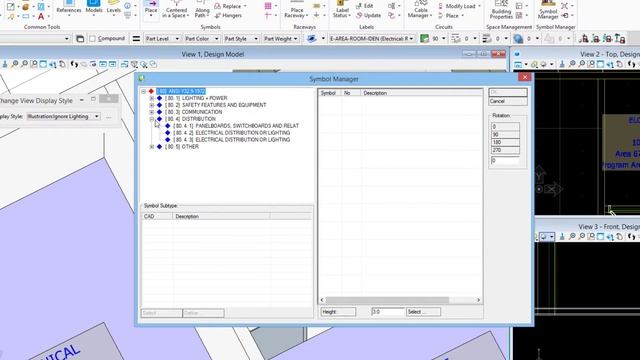Choose rotation value 270
The width and height of the screenshot is (640, 360).
click(x=505, y=150)
